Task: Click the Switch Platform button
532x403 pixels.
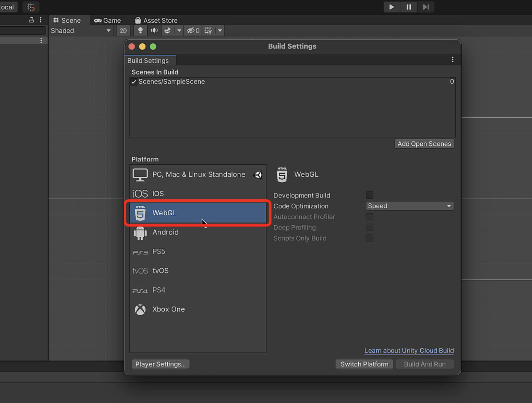Action: [364, 364]
